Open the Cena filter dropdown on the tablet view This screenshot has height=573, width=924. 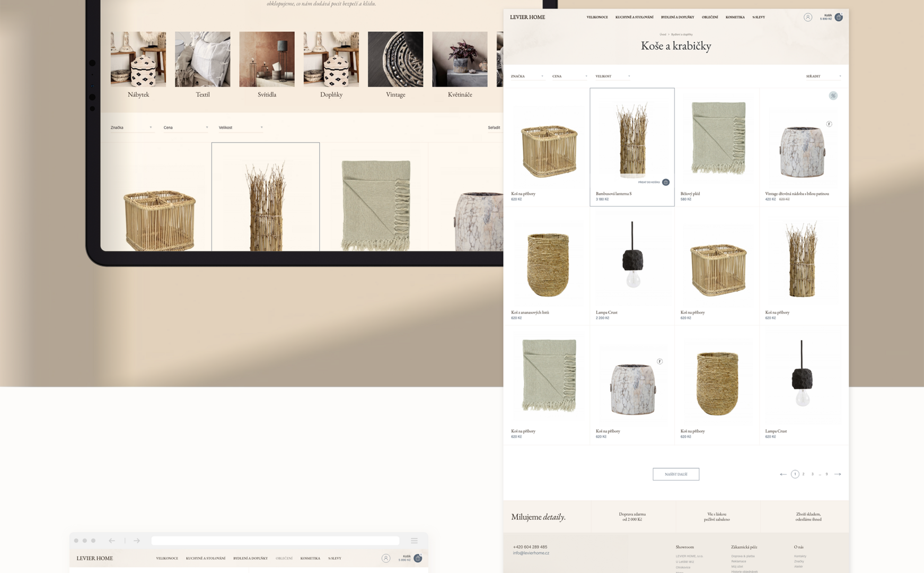(x=185, y=128)
